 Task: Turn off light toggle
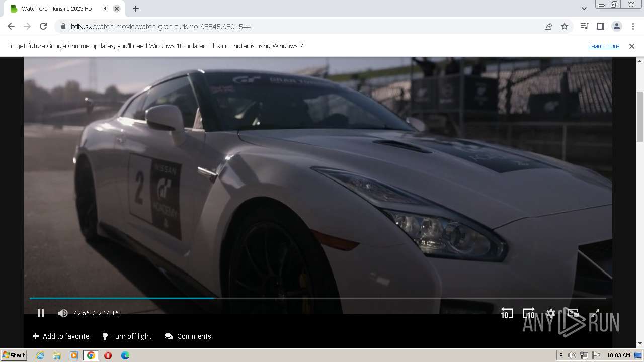[127, 336]
